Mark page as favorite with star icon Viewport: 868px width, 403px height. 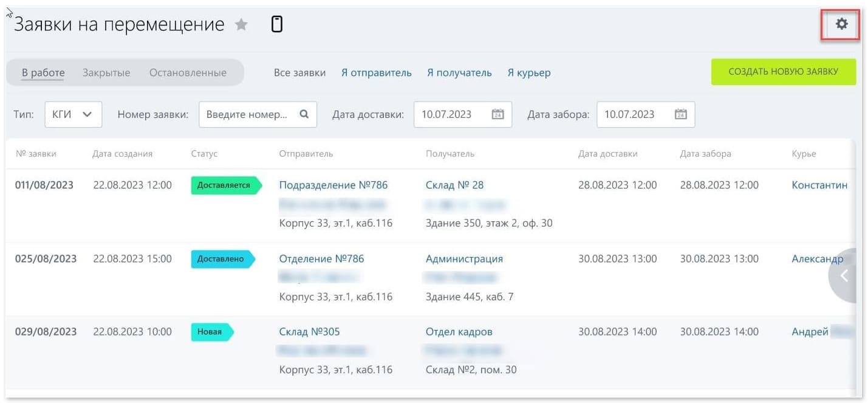point(241,24)
